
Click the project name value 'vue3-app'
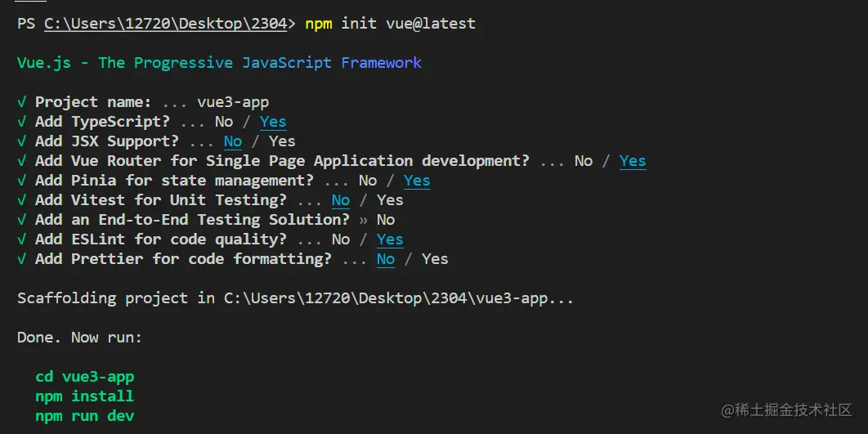(233, 102)
